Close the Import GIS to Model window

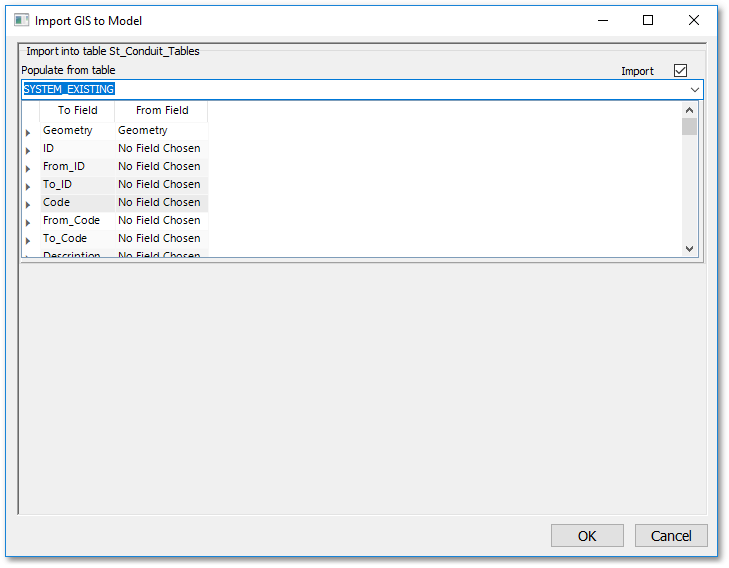[x=694, y=20]
